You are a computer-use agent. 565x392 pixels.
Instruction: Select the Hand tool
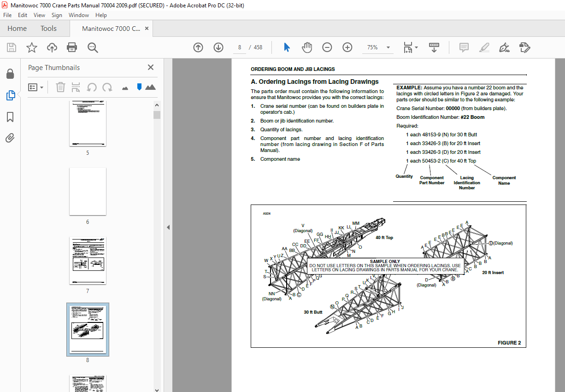(306, 47)
